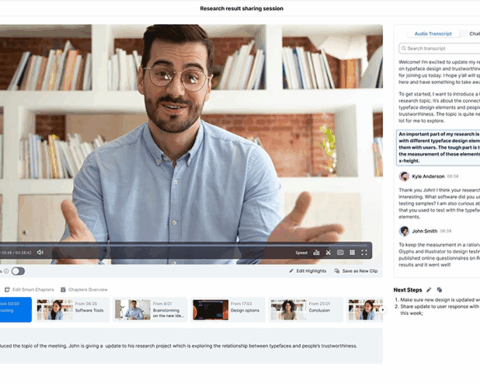Click the info icon beside the toggle switch
Viewport: 480px width, 384px height.
(x=6, y=271)
